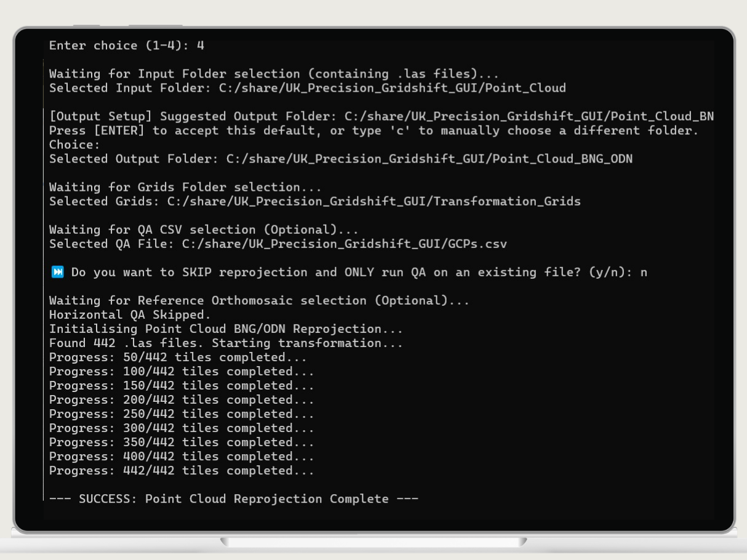Viewport: 747px width, 560px height.
Task: Select the 'Selected Input Folder' path line
Action: [x=308, y=88]
